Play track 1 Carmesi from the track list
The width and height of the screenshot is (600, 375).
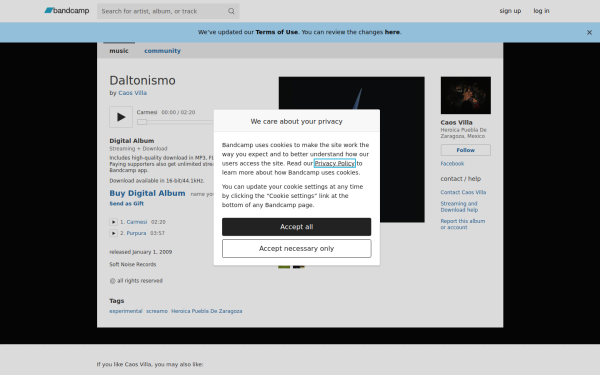[113, 222]
